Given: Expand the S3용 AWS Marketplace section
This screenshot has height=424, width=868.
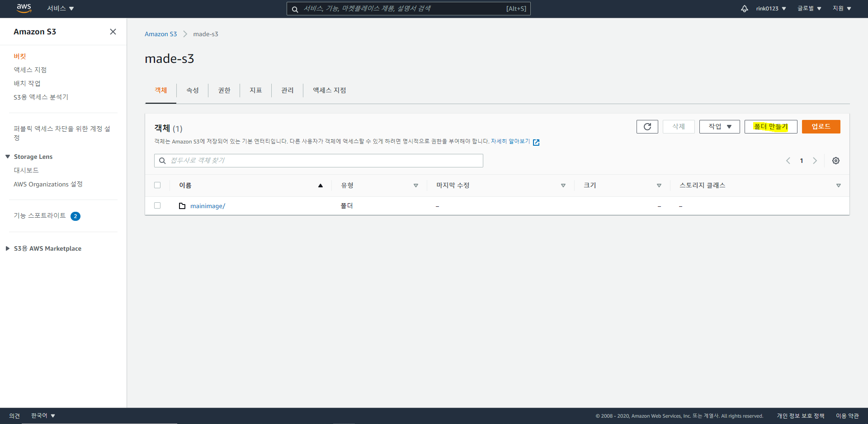Looking at the screenshot, I should (x=8, y=248).
